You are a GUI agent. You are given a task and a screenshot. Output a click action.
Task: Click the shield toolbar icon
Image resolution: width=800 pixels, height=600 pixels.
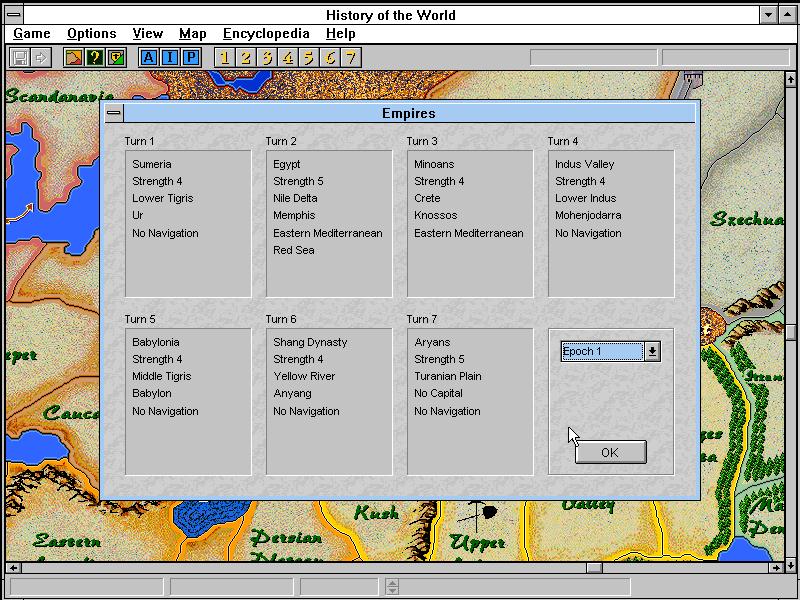[116, 58]
